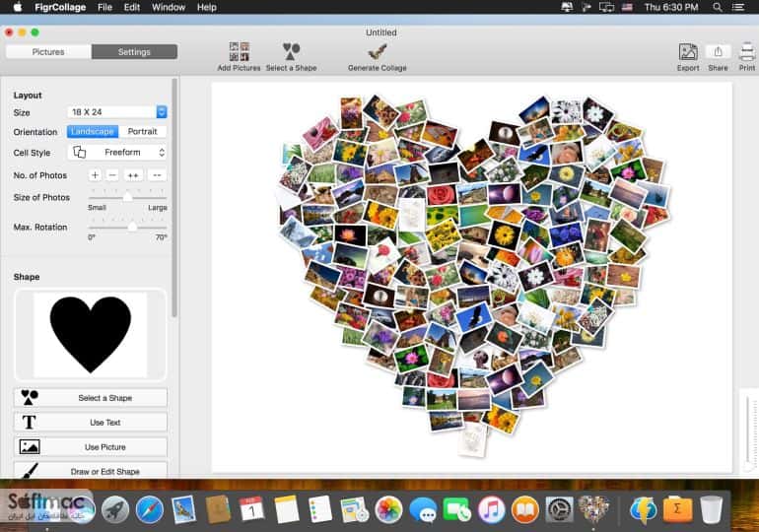Image resolution: width=759 pixels, height=532 pixels.
Task: Click the Max. Rotation slider
Action: coord(127,227)
